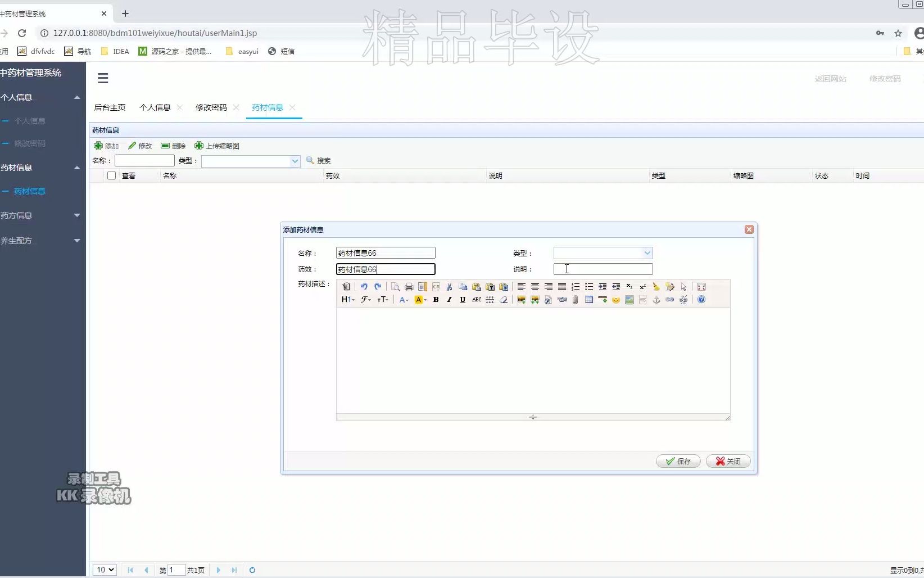Insert hyperlink chain icon
Viewport: 924px width, 578px height.
pos(669,300)
